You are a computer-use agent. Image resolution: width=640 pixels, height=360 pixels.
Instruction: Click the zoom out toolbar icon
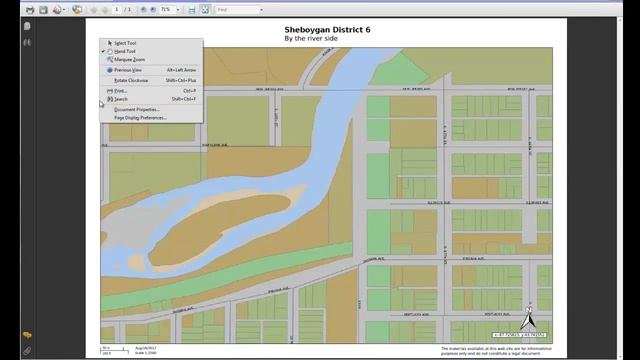(144, 9)
